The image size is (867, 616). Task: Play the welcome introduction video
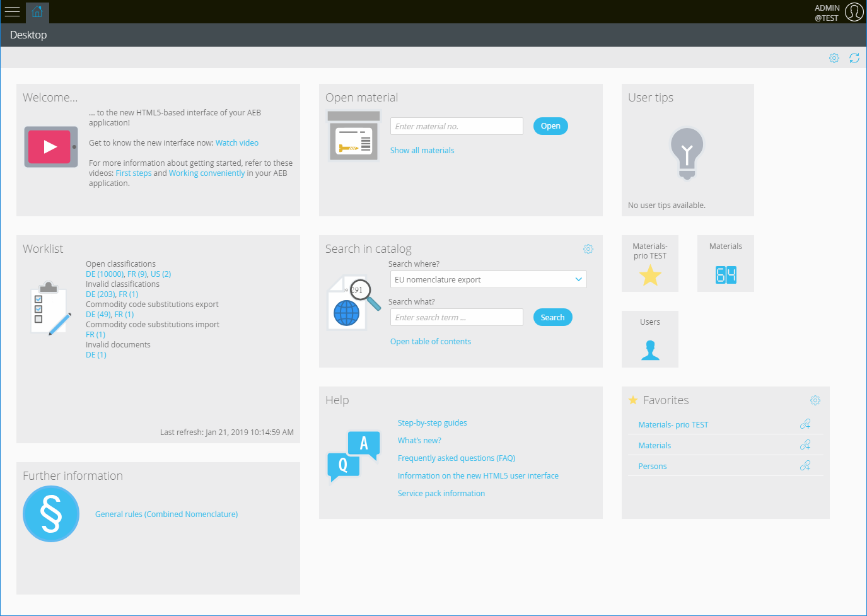[50, 146]
